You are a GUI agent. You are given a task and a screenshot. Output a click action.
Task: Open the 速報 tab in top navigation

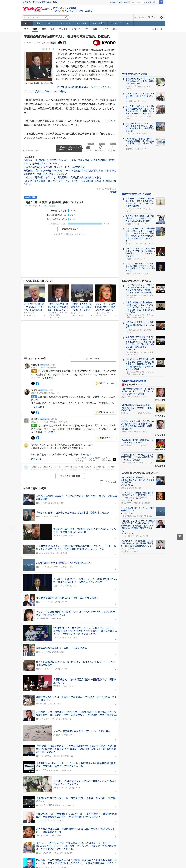pyautogui.click(x=38, y=24)
